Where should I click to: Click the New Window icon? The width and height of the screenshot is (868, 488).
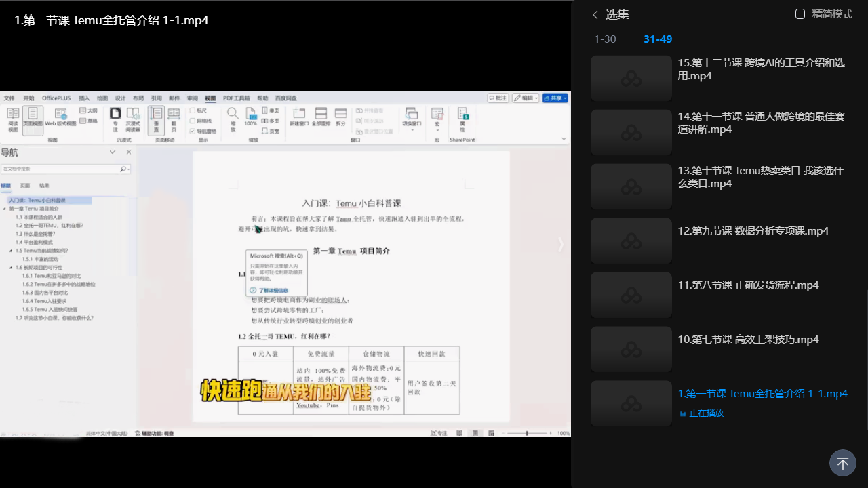(x=298, y=116)
